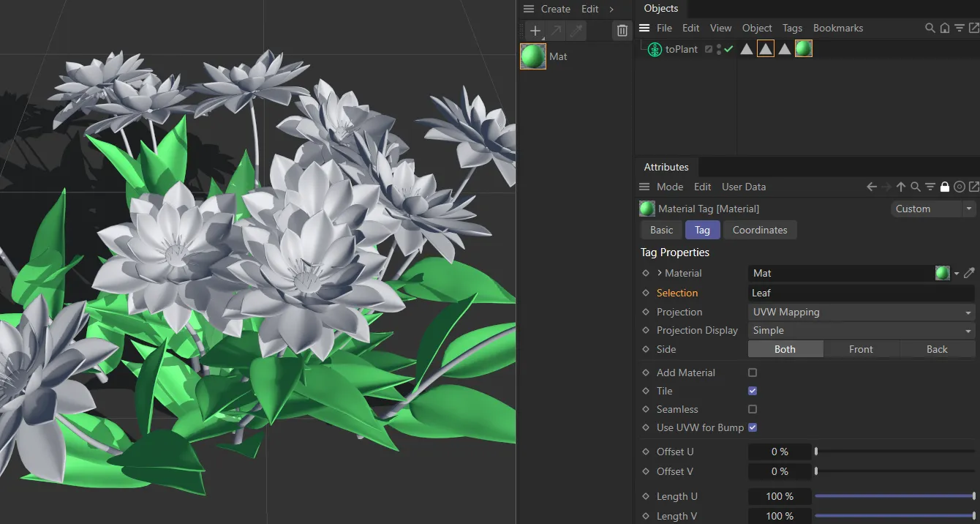
Task: Click the up arrow in the Attributes manager
Action: 901,187
